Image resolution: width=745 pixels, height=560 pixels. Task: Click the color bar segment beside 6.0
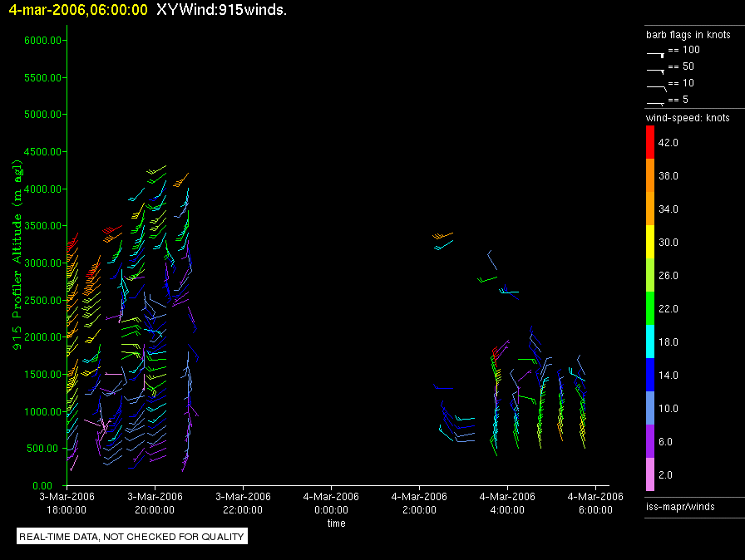(x=651, y=442)
